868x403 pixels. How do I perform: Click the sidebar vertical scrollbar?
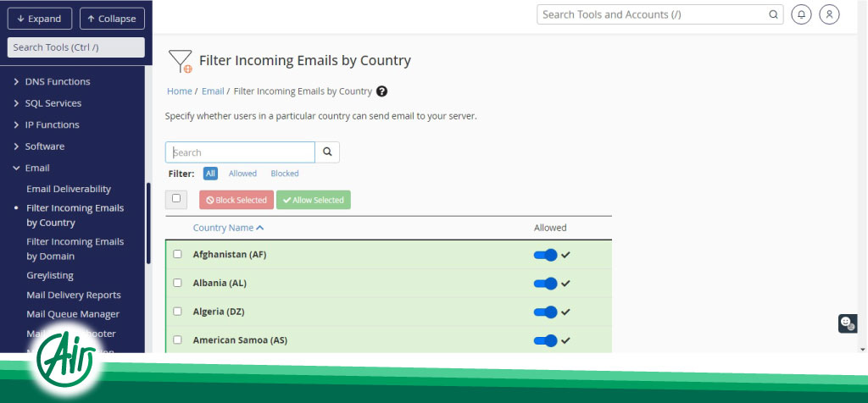coord(148,224)
